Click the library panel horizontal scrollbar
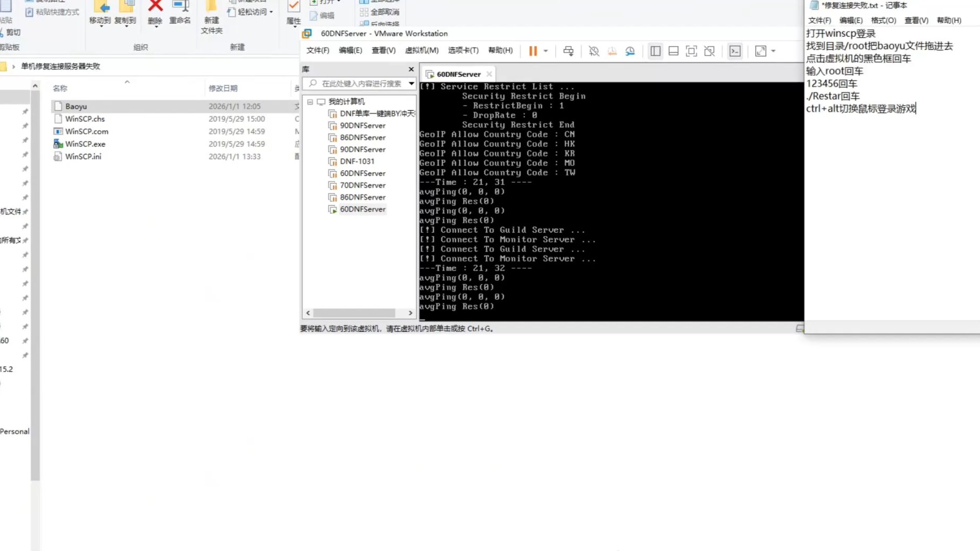The height and width of the screenshot is (551, 980). tap(354, 313)
